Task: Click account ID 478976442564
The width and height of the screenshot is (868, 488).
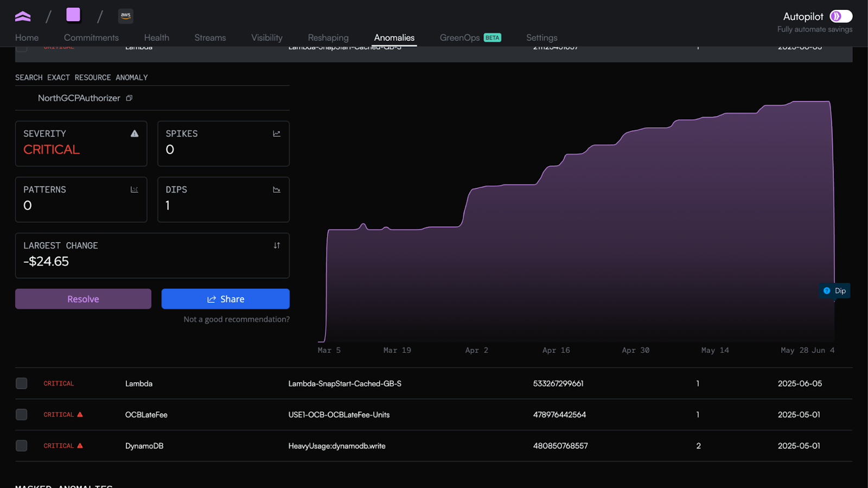Action: coord(559,415)
